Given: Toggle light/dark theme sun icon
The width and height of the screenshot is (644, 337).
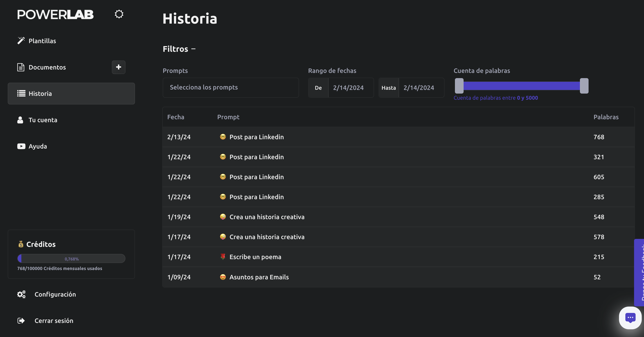Looking at the screenshot, I should click(x=119, y=14).
